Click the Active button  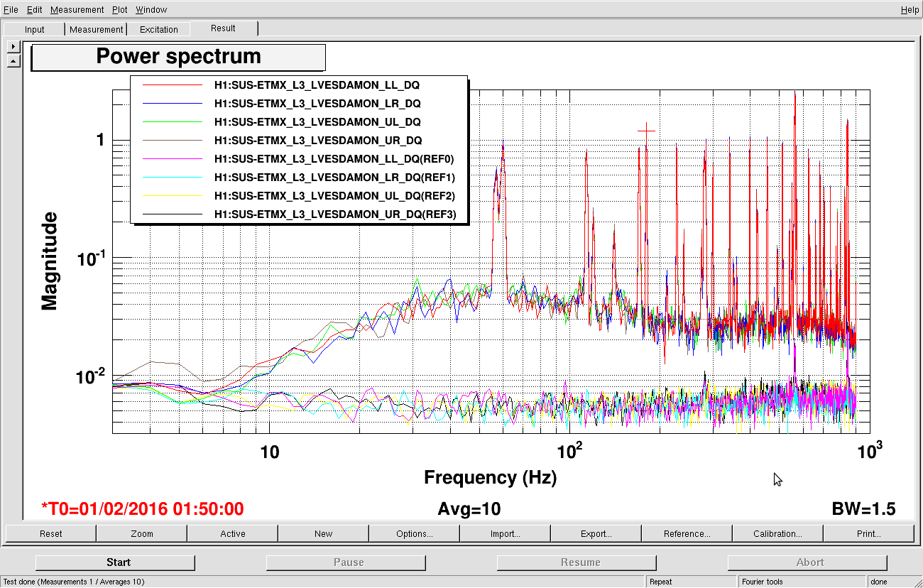[x=232, y=533]
